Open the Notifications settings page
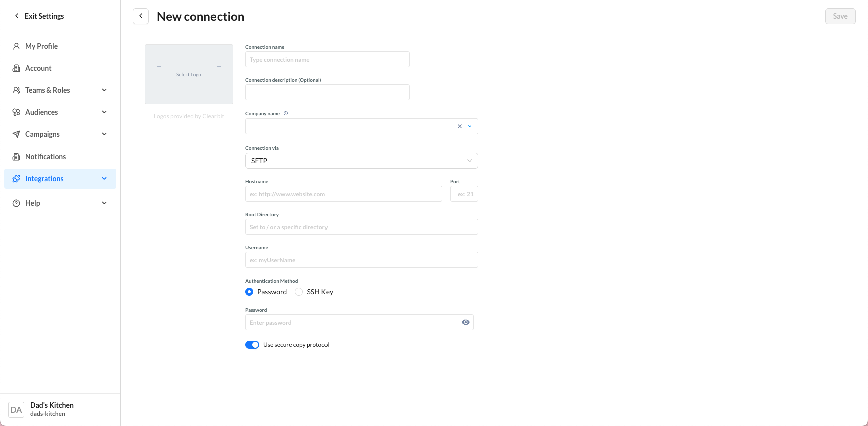The image size is (868, 426). pos(45,157)
